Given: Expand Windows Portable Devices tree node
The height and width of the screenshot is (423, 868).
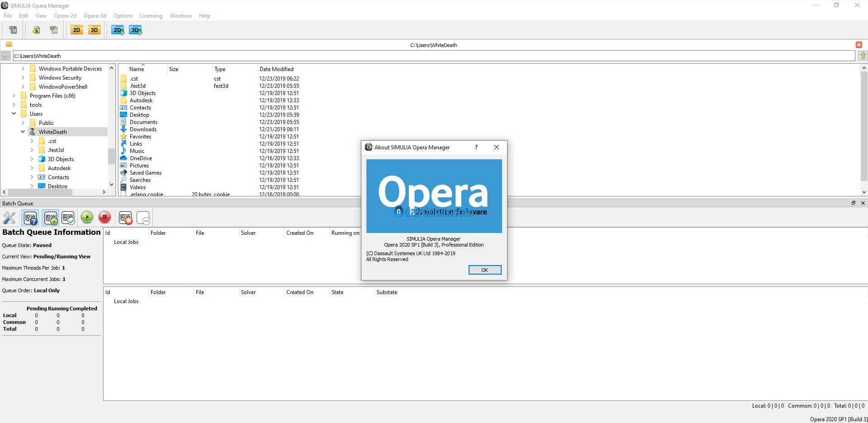Looking at the screenshot, I should tap(23, 69).
